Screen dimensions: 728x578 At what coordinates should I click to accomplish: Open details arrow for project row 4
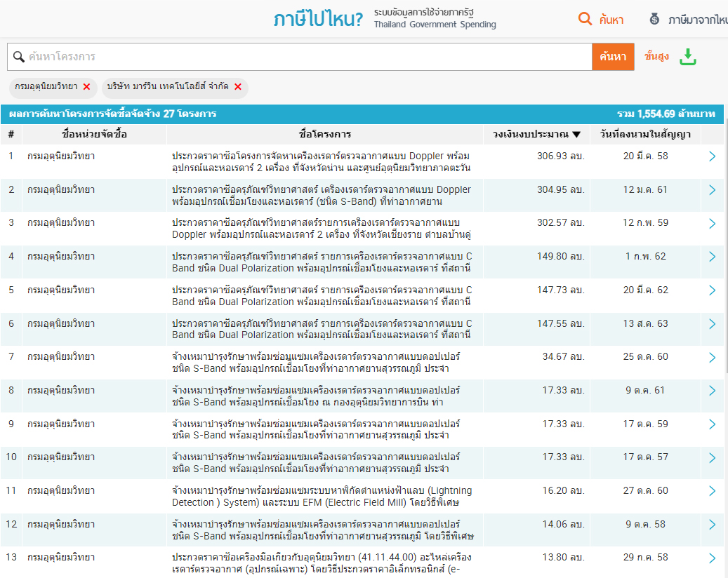712,257
